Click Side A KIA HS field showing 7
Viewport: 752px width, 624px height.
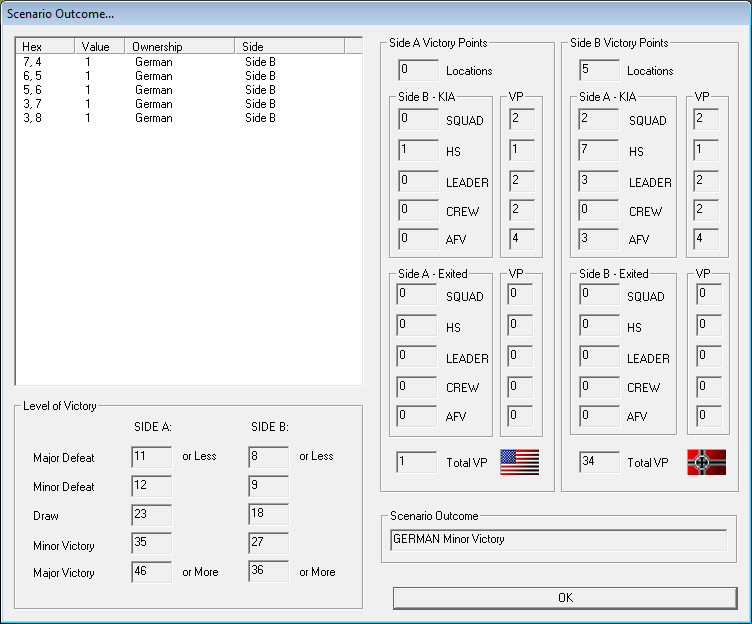(599, 151)
